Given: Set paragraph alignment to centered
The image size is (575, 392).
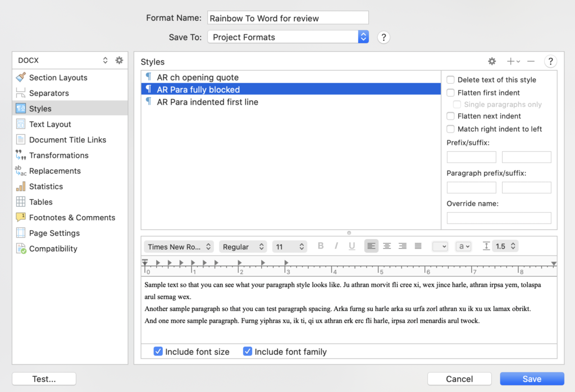Looking at the screenshot, I should point(387,246).
